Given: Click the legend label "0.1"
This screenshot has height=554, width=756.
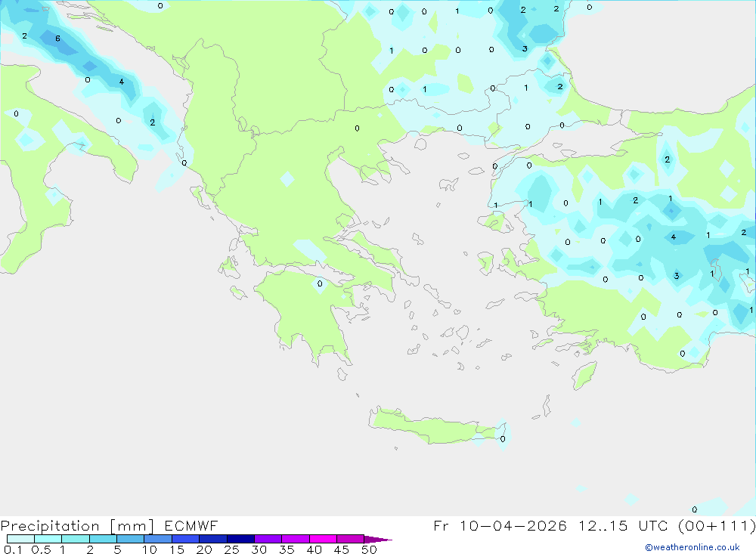Looking at the screenshot, I should tap(13, 549).
